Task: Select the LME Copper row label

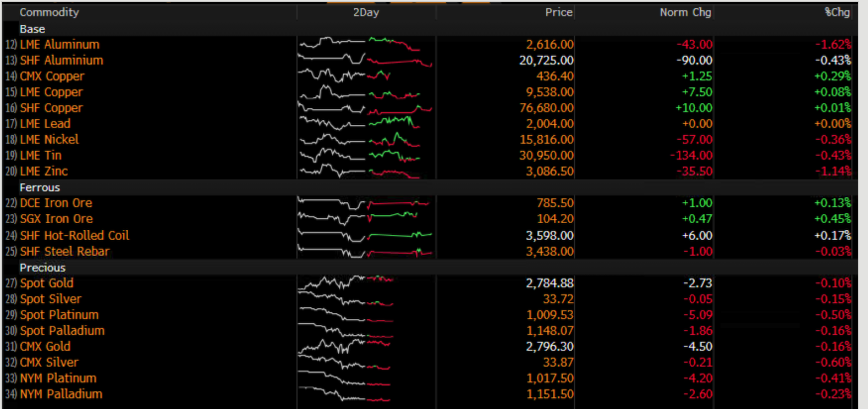Action: (x=51, y=92)
